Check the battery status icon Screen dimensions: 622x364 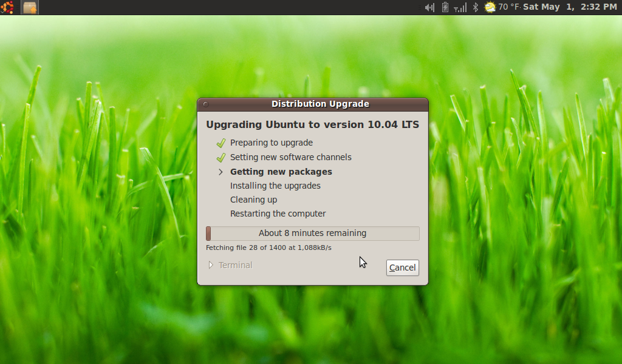pos(445,7)
